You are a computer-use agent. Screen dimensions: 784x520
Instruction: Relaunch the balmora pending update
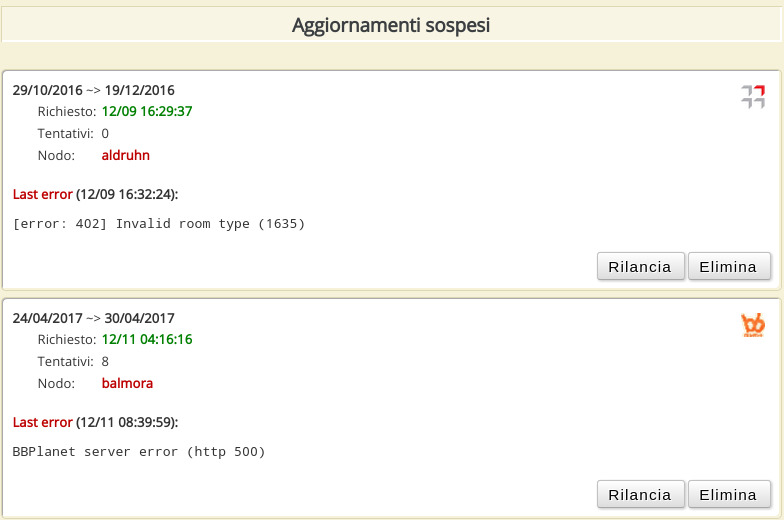click(640, 494)
